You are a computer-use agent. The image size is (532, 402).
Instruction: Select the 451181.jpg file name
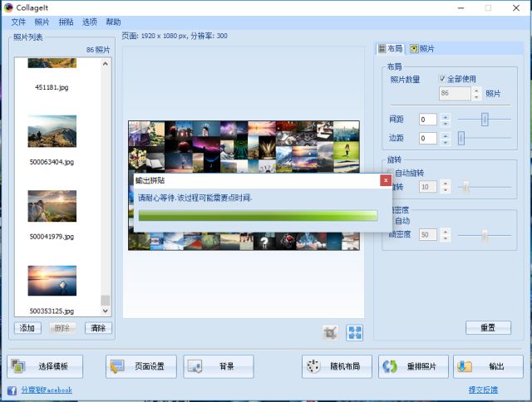point(52,87)
